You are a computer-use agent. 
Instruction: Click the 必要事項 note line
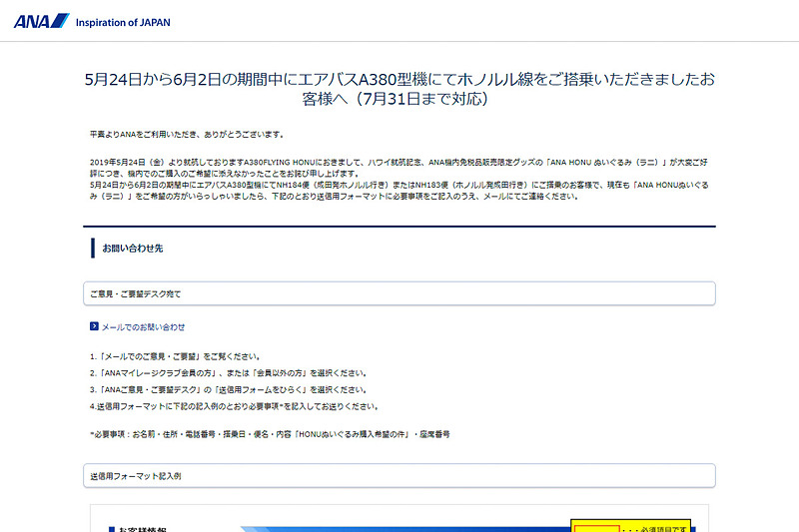pos(270,434)
